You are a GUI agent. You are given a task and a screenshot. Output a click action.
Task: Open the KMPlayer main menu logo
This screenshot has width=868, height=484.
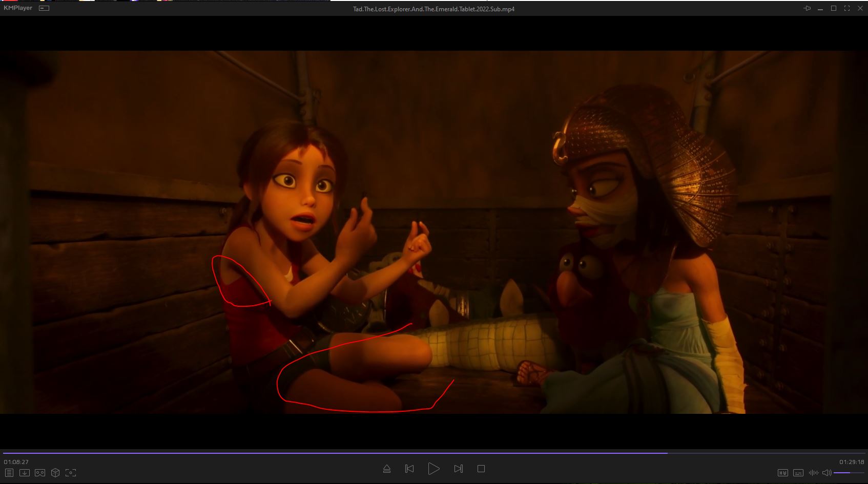[18, 8]
